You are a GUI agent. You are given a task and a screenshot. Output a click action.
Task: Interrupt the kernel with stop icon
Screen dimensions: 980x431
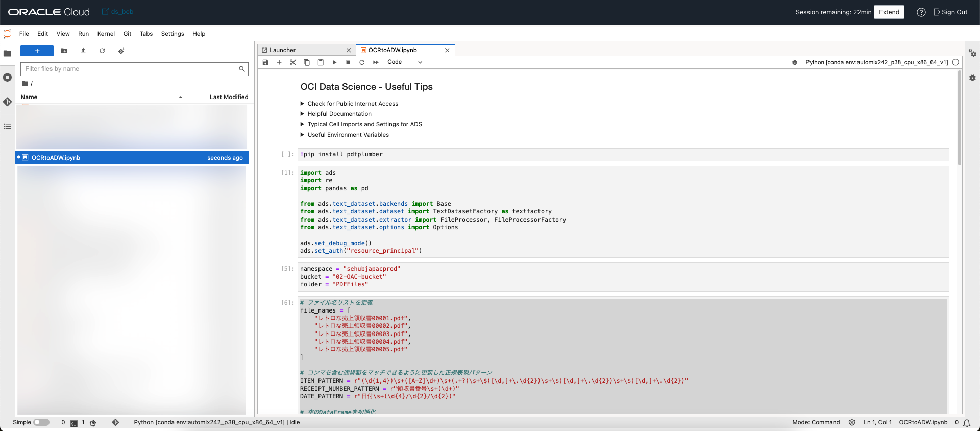pyautogui.click(x=348, y=62)
